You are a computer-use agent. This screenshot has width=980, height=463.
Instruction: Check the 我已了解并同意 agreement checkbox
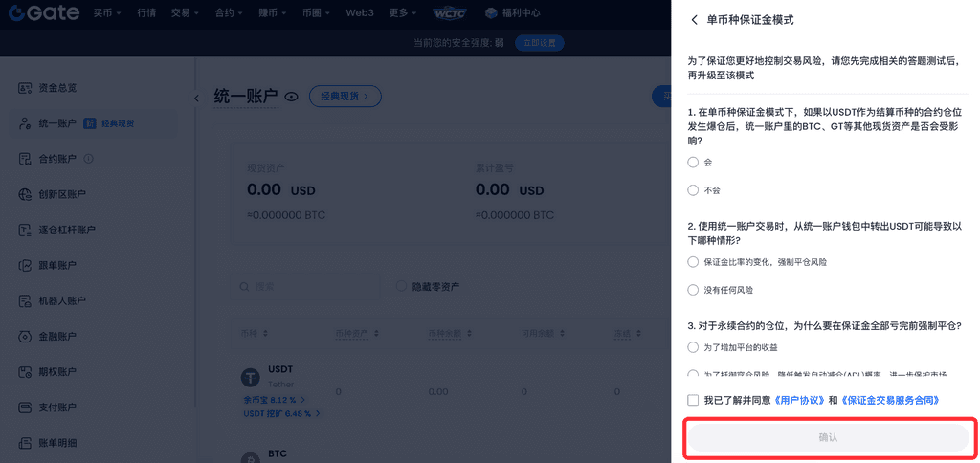point(693,400)
